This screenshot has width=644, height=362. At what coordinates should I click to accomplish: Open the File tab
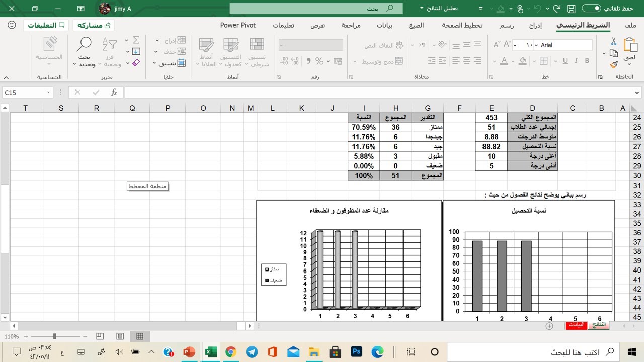(630, 25)
